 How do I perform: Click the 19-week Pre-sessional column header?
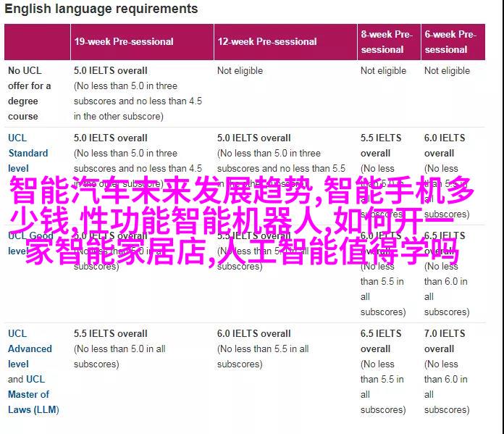click(x=142, y=42)
